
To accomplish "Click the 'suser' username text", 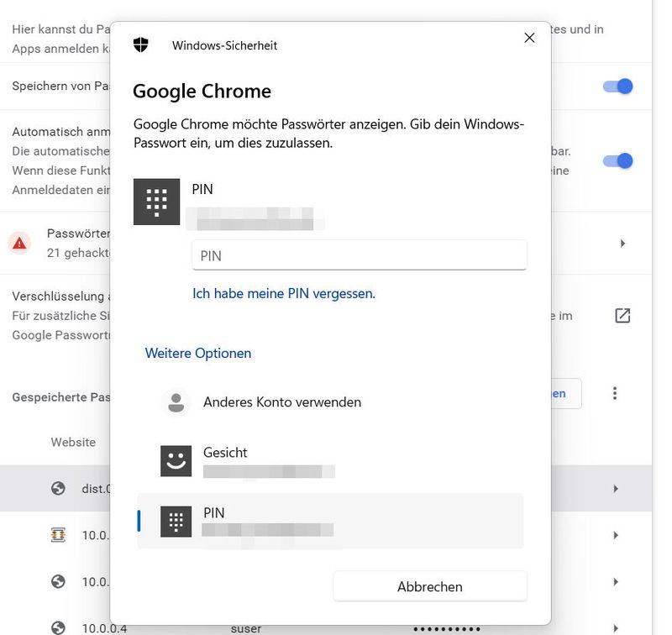I will 246,629.
